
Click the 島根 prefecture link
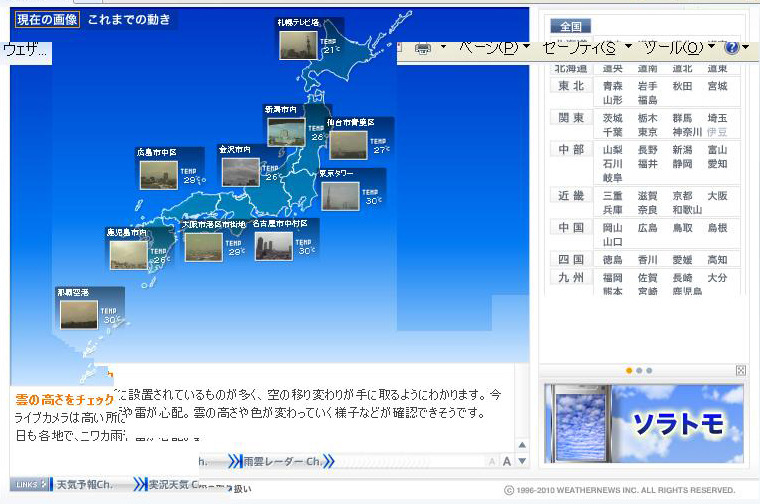717,228
